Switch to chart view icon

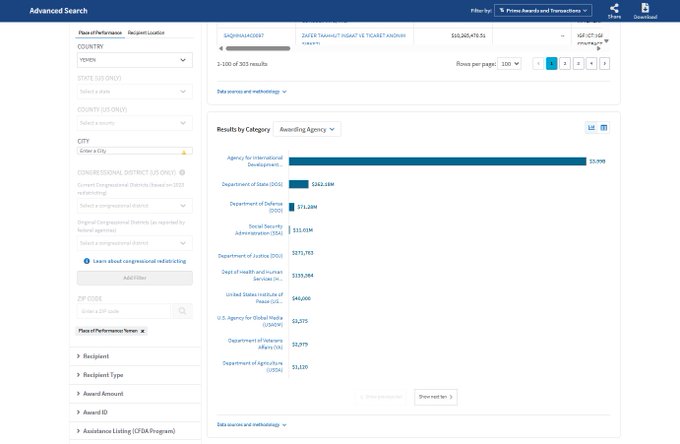[x=591, y=128]
